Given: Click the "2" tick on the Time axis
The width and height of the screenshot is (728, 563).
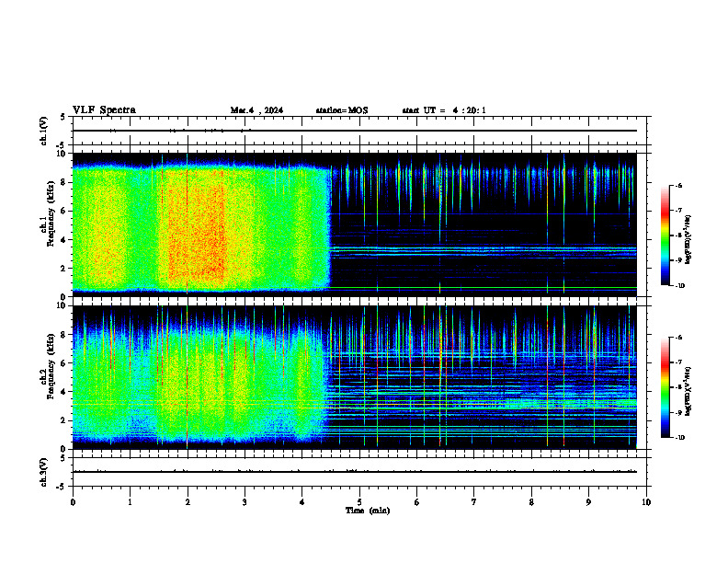Looking at the screenshot, I should tap(188, 502).
